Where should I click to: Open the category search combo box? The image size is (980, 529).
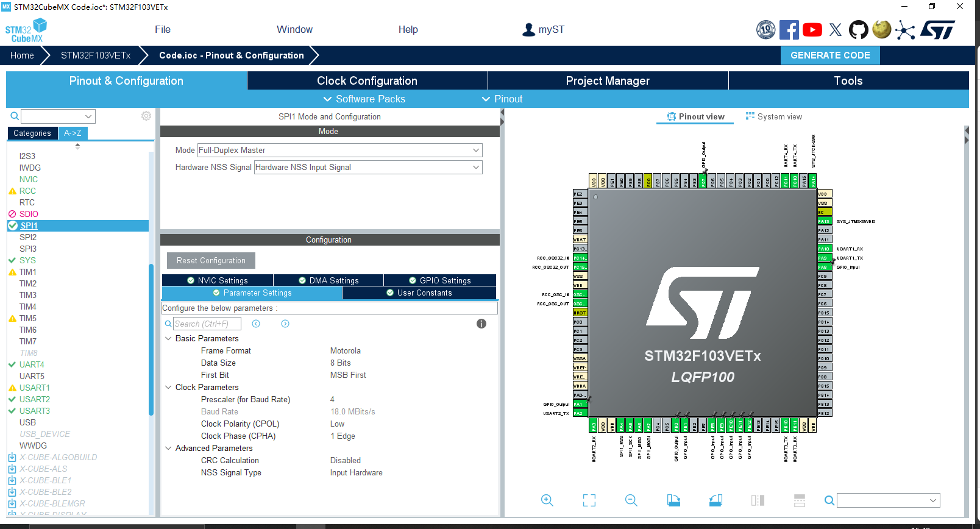58,116
